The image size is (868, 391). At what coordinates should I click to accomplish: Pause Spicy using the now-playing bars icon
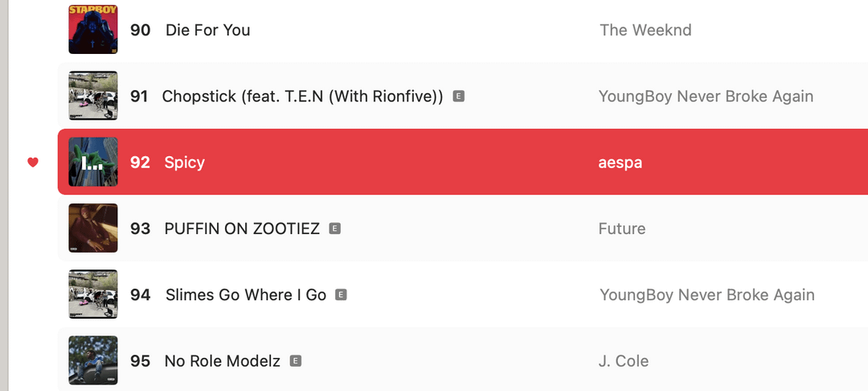pyautogui.click(x=93, y=163)
